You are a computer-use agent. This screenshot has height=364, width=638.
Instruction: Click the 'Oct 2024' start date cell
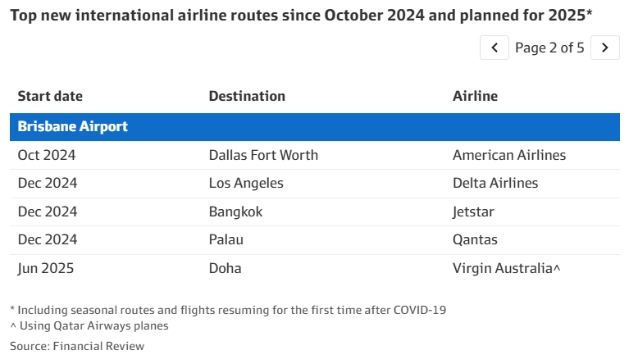point(47,155)
